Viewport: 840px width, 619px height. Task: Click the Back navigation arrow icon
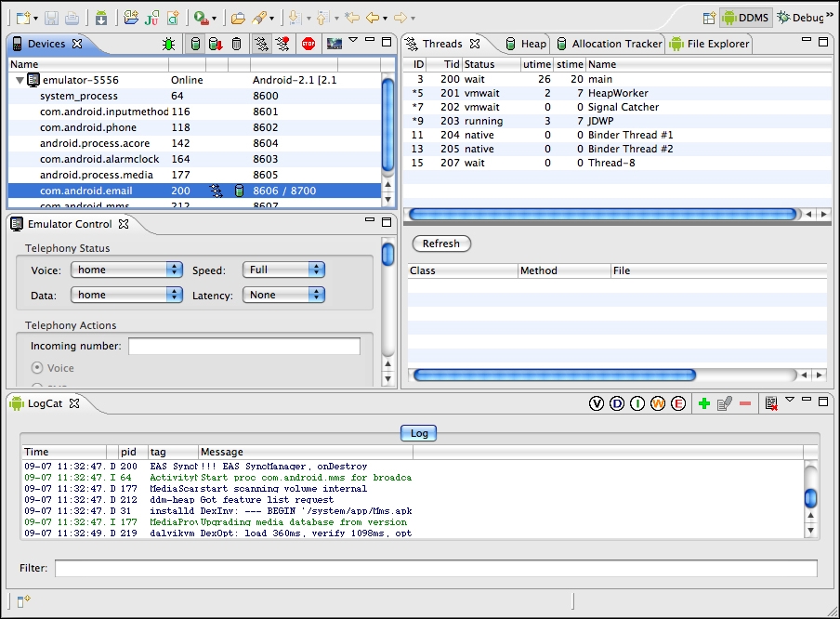tap(373, 19)
